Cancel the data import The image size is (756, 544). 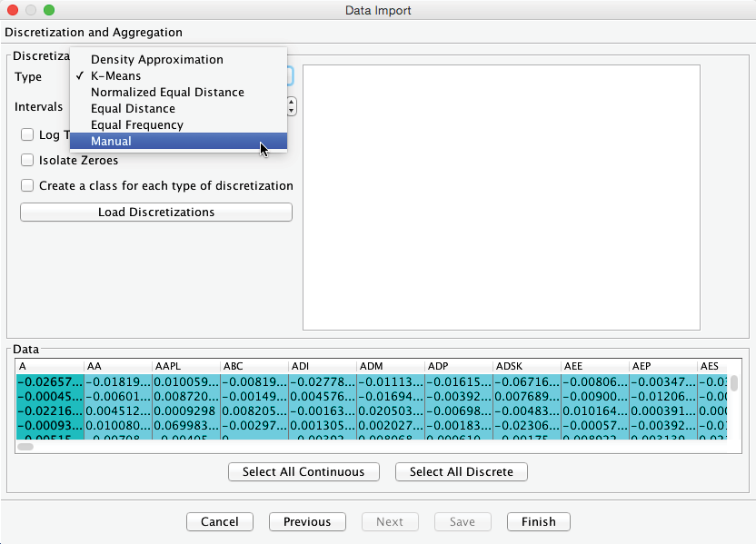(x=220, y=522)
